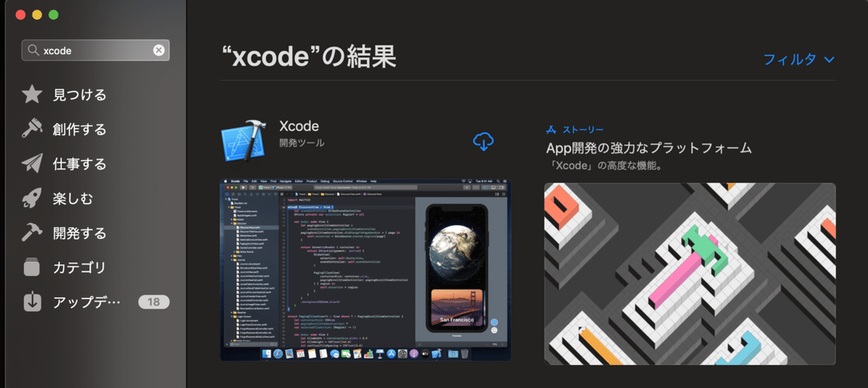Click the カテゴリ box icon
Image resolution: width=868 pixels, height=388 pixels.
tap(32, 268)
